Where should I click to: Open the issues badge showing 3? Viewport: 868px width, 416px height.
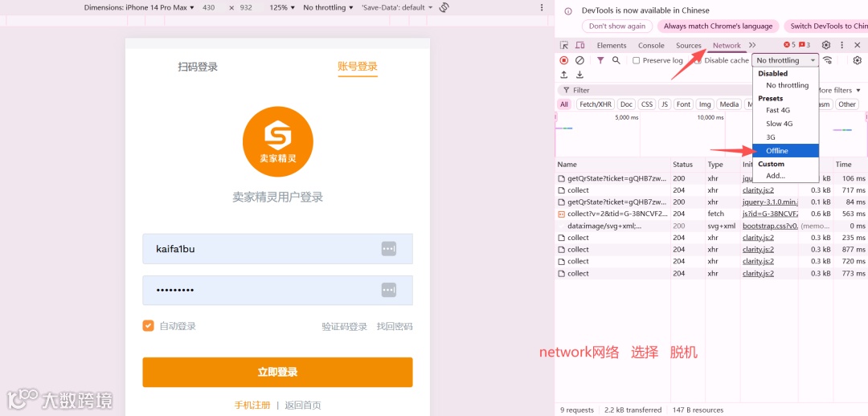(x=805, y=45)
